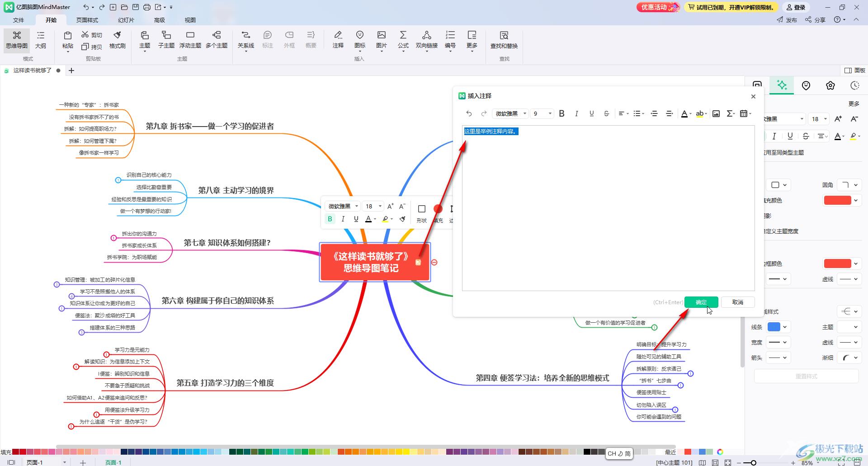Screen dimensions: 868x466
Task: Increase indent in the annotation dialog
Action: point(670,113)
